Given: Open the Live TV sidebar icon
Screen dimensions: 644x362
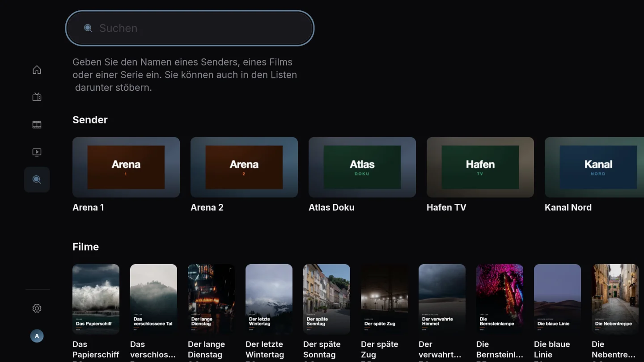Looking at the screenshot, I should coord(37,97).
